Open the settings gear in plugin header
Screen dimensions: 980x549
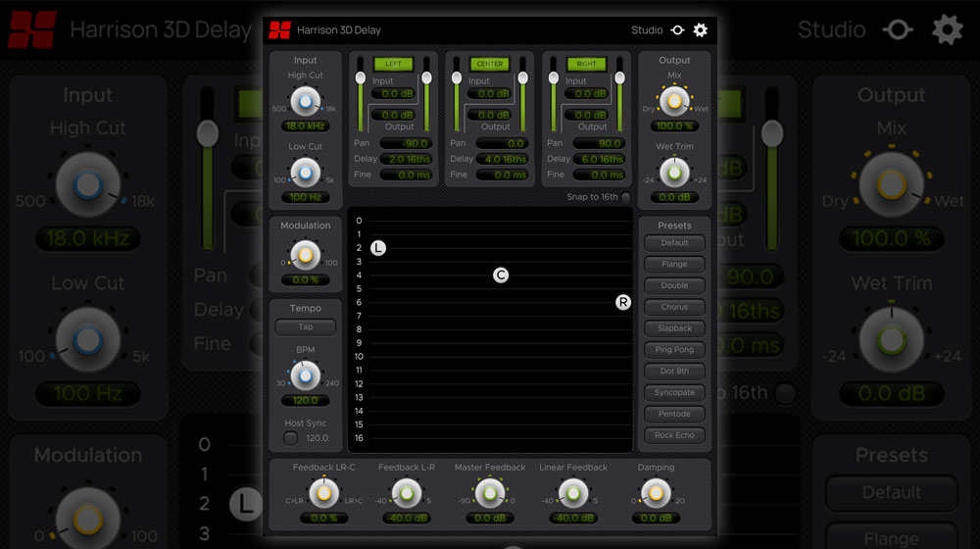pyautogui.click(x=700, y=30)
